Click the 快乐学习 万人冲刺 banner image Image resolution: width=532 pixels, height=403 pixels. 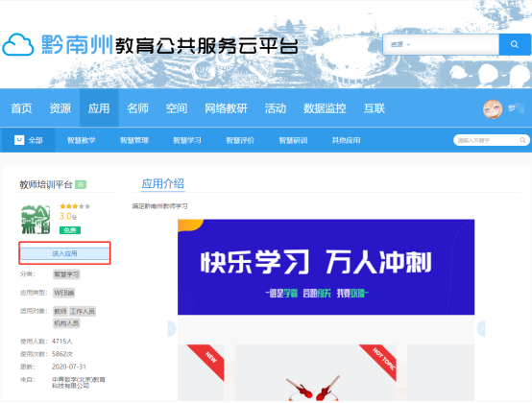coord(326,267)
